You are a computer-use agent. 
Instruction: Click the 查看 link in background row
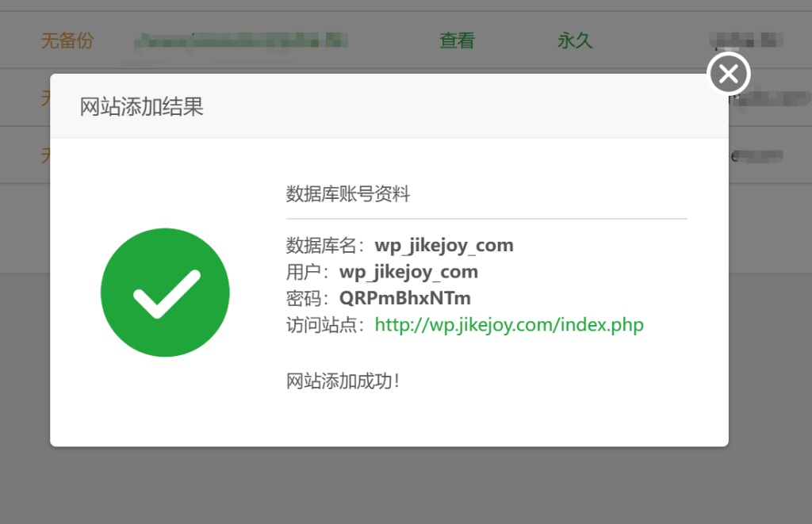[458, 40]
